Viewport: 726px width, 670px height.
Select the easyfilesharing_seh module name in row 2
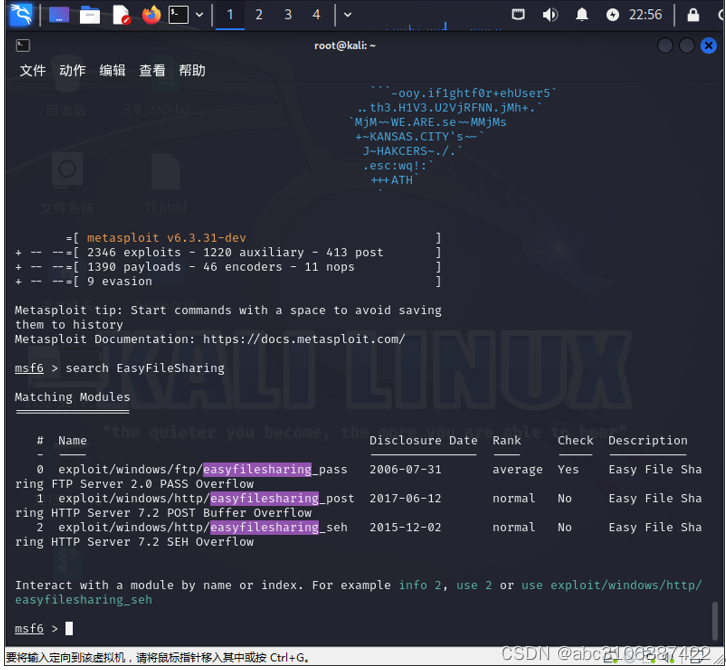(203, 527)
